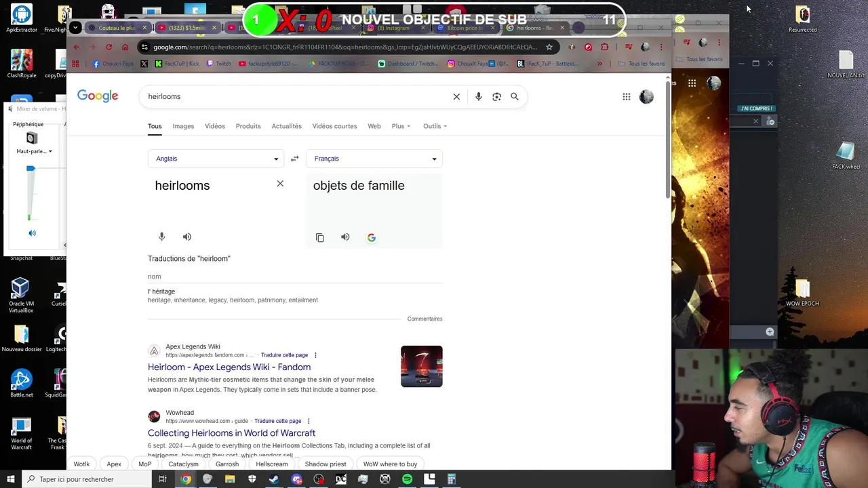Clear the Google search box with the X icon
Image resolution: width=868 pixels, height=488 pixels.
tap(456, 97)
